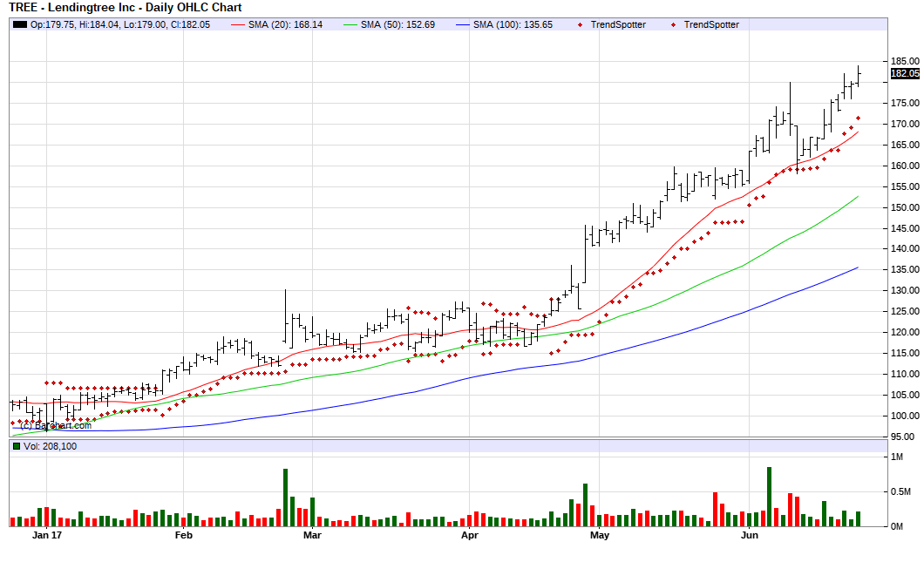This screenshot has height=562, width=924.
Task: Click the '0.5M' volume axis label
Action: pyautogui.click(x=900, y=491)
